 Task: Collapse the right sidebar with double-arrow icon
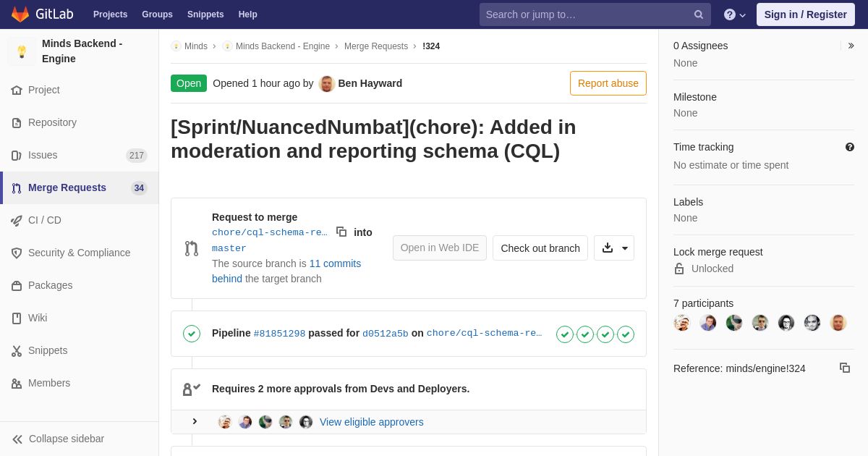coord(851,46)
